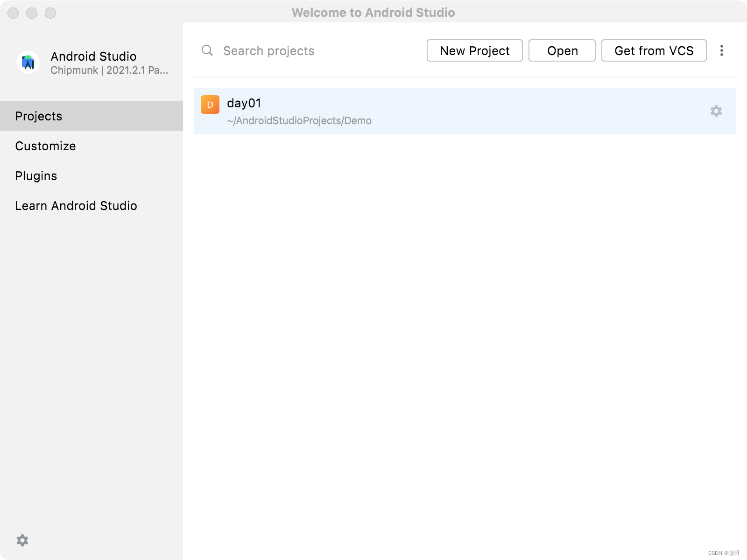Open the gear settings for day01 project
The image size is (747, 560).
pos(716,111)
